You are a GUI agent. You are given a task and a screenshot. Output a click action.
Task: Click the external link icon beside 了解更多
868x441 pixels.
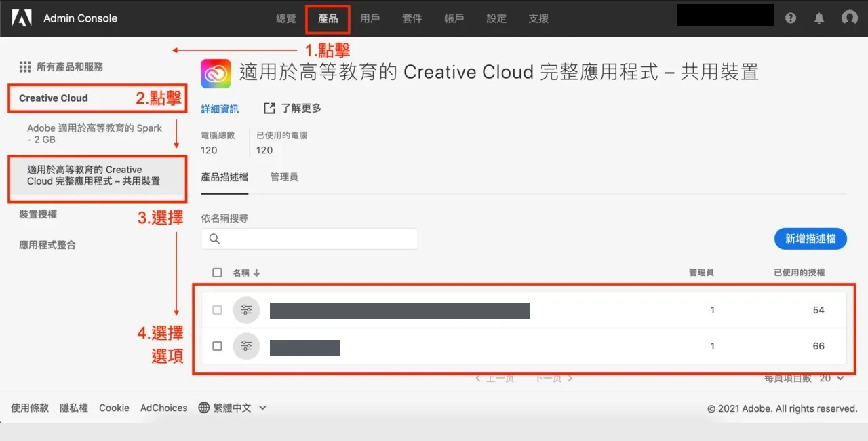point(269,109)
